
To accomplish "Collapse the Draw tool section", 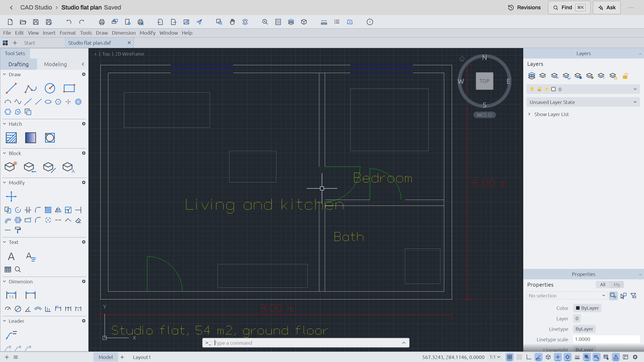I will pos(4,74).
